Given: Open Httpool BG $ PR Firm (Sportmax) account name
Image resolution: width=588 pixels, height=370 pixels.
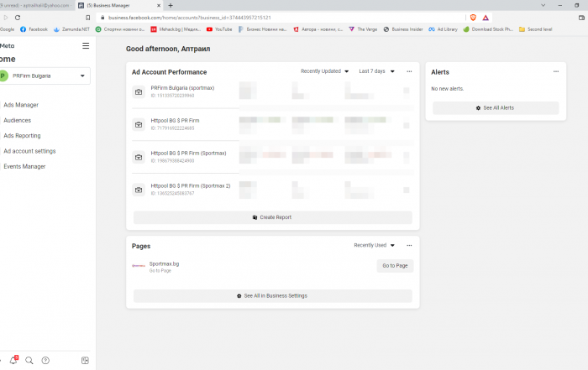Looking at the screenshot, I should pyautogui.click(x=188, y=154).
